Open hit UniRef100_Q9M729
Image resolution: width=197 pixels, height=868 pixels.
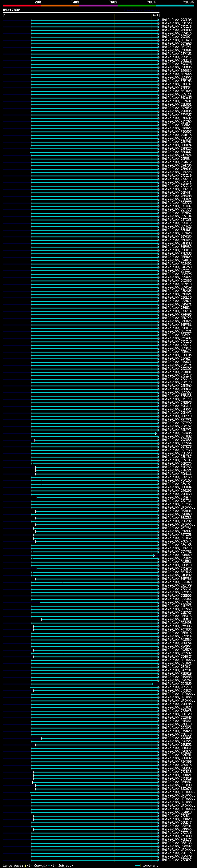(x=176, y=23)
